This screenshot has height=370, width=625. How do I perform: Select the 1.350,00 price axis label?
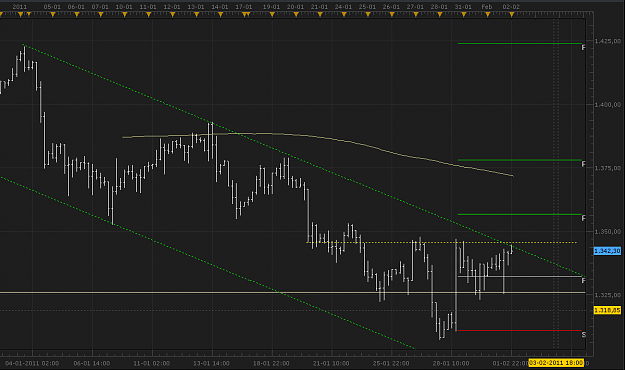(607, 231)
